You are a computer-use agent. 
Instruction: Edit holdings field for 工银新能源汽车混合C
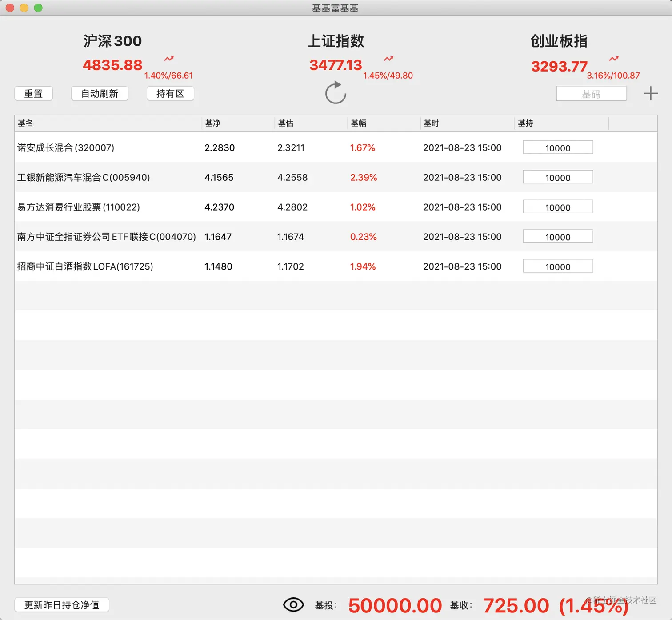click(558, 177)
